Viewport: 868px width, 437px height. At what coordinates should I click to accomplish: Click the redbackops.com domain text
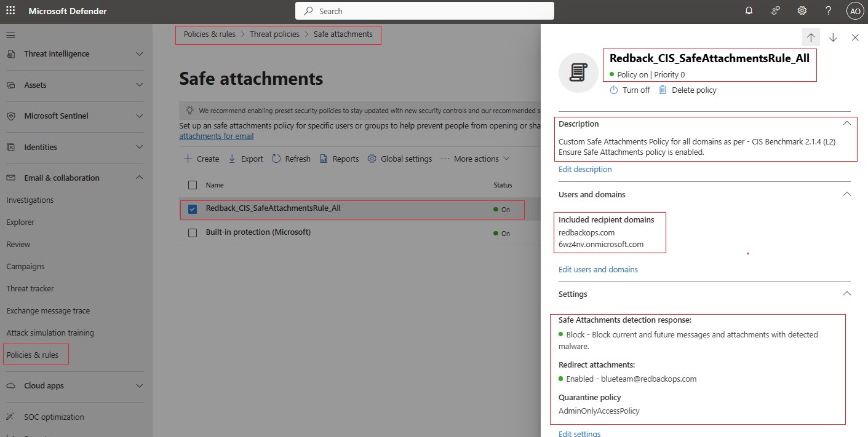point(586,232)
